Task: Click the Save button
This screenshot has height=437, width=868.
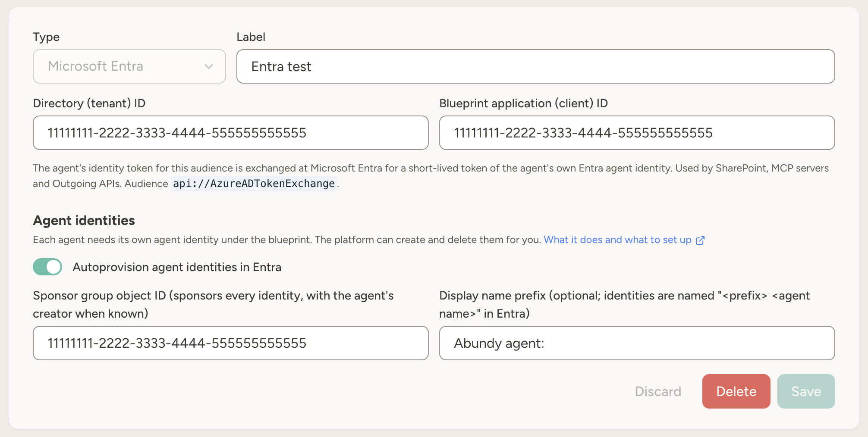Action: coord(806,391)
